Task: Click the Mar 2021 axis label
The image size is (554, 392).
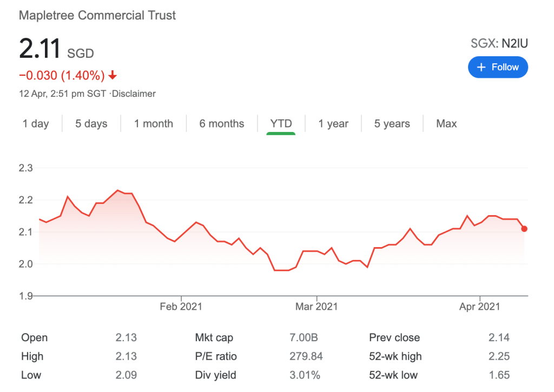Action: (316, 307)
